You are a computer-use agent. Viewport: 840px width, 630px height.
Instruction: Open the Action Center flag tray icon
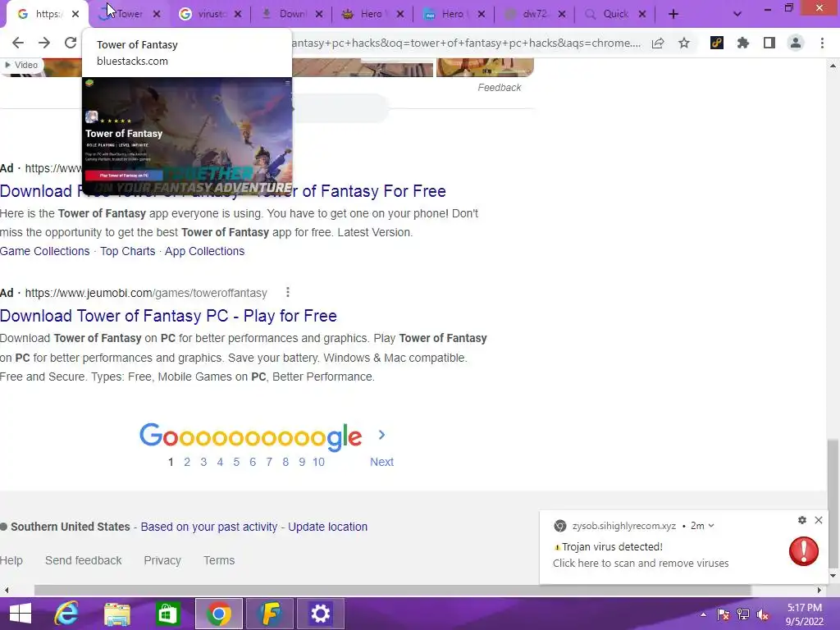point(724,614)
